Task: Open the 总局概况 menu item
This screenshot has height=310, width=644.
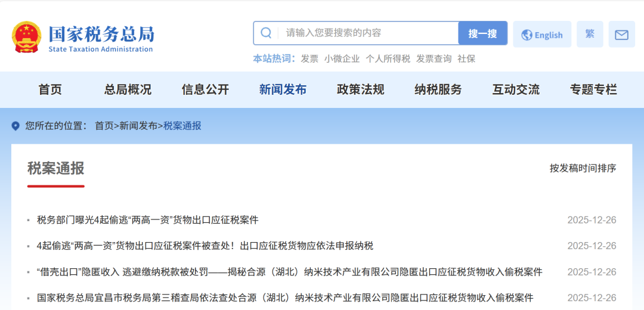Action: pos(128,90)
